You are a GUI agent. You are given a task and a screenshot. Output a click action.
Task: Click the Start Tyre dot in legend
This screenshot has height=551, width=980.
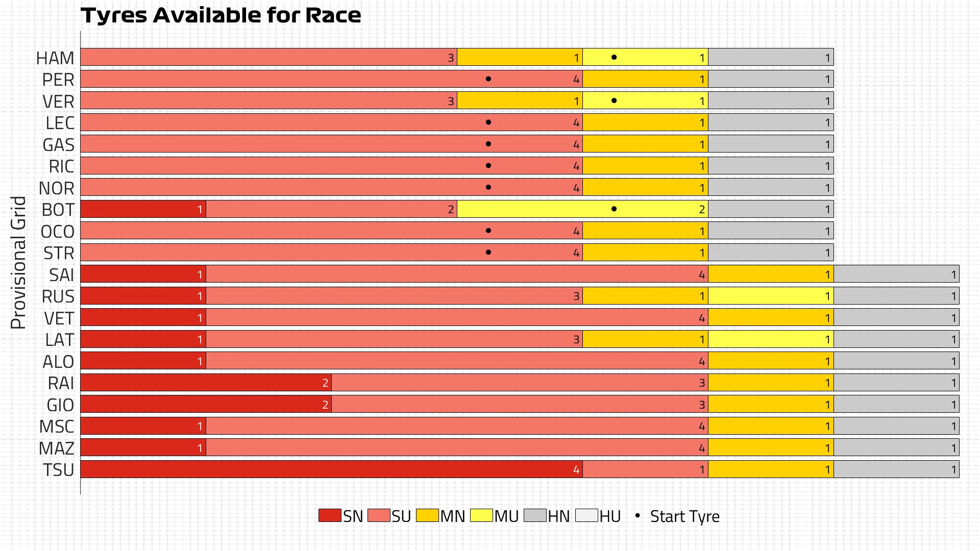637,516
